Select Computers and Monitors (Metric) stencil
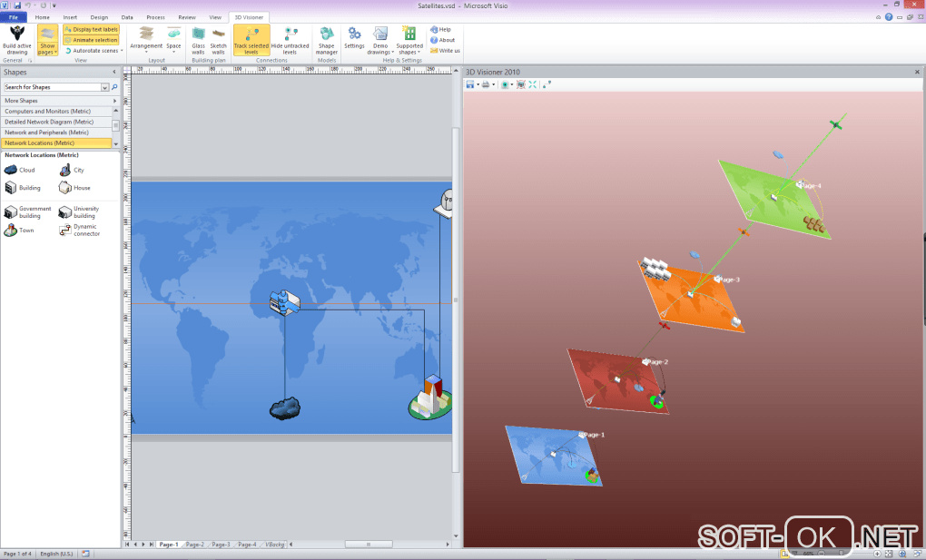 click(x=56, y=111)
